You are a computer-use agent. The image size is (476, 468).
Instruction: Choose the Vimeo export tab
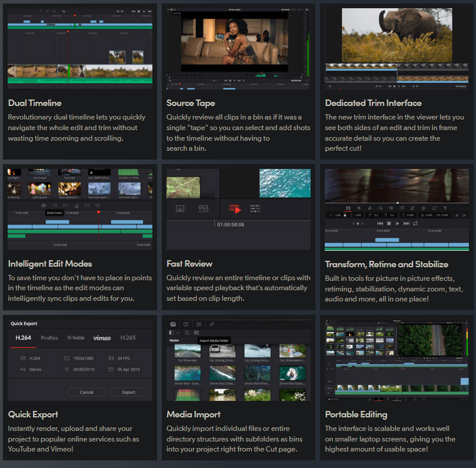(102, 337)
